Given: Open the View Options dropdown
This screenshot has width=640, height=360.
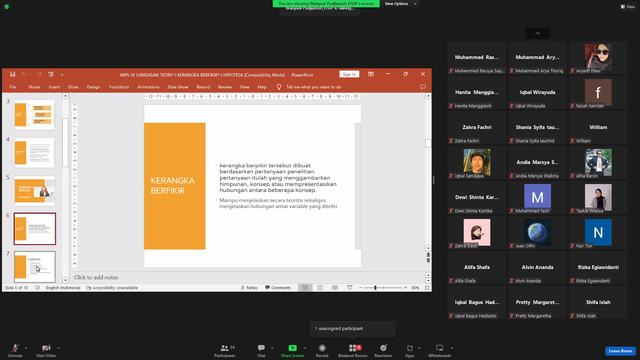Looking at the screenshot, I should point(400,4).
